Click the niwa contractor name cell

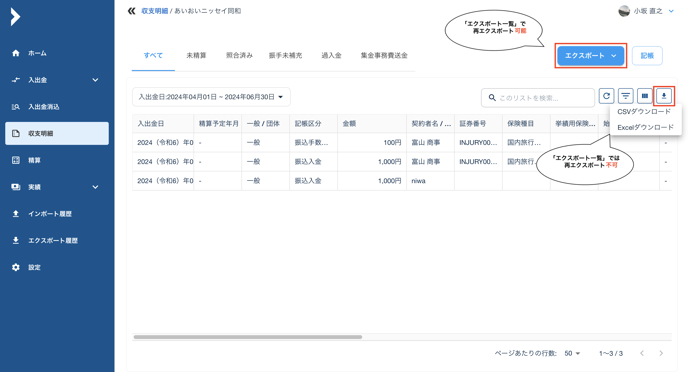coord(430,181)
